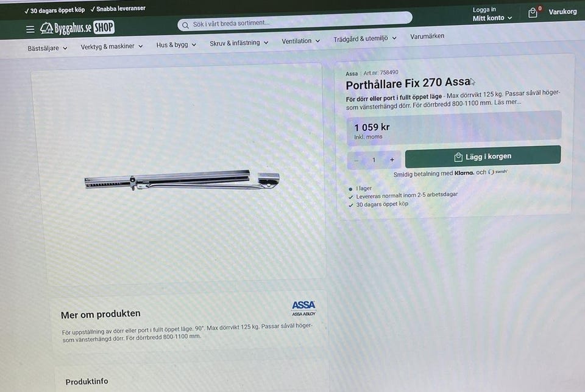Viewport: 585px width, 392px height.
Task: Decrease quantity with the minus button
Action: 356,161
